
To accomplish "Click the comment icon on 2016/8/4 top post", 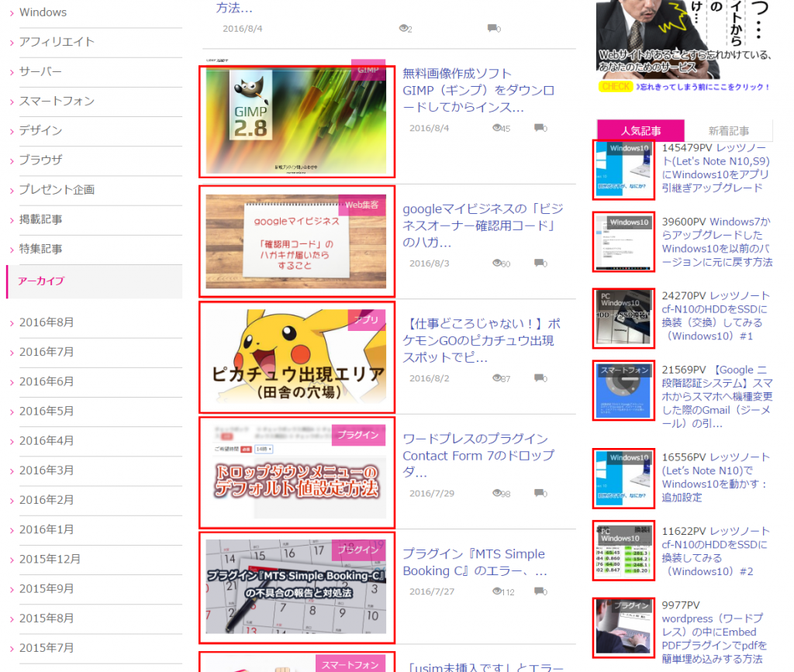I will pos(492,28).
